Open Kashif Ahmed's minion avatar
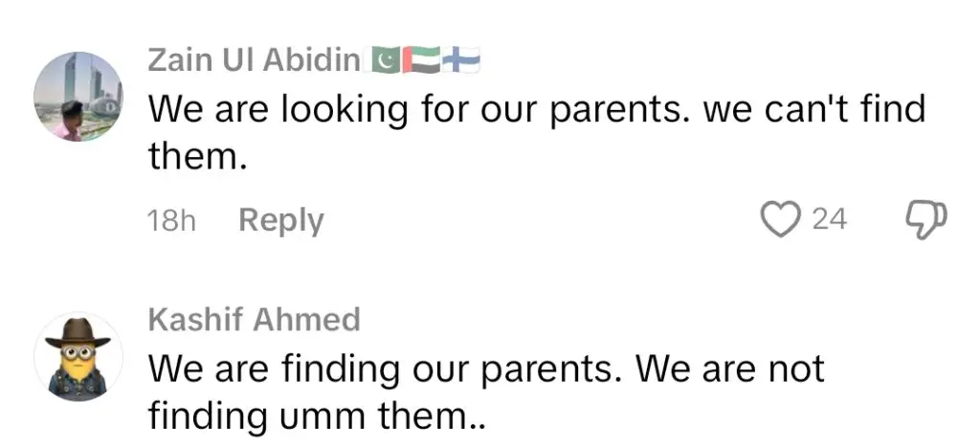The height and width of the screenshot is (446, 980). 78,357
